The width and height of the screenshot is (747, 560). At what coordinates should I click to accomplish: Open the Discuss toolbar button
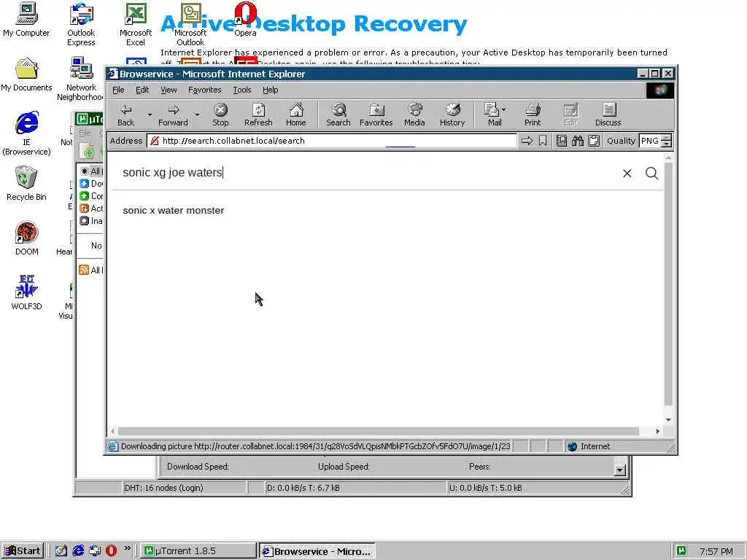(608, 115)
